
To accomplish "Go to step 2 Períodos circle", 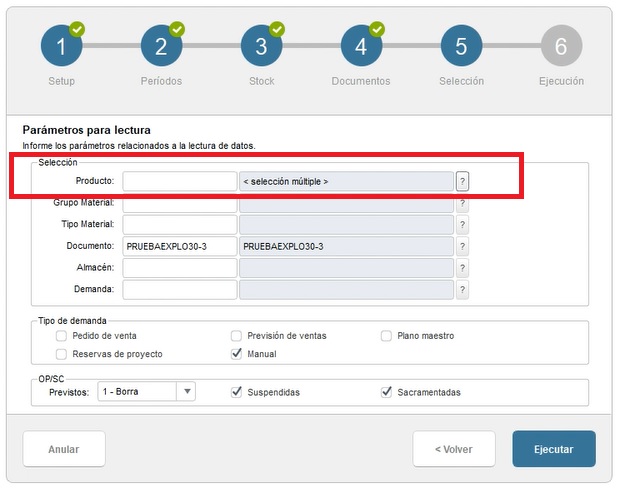I will 161,45.
